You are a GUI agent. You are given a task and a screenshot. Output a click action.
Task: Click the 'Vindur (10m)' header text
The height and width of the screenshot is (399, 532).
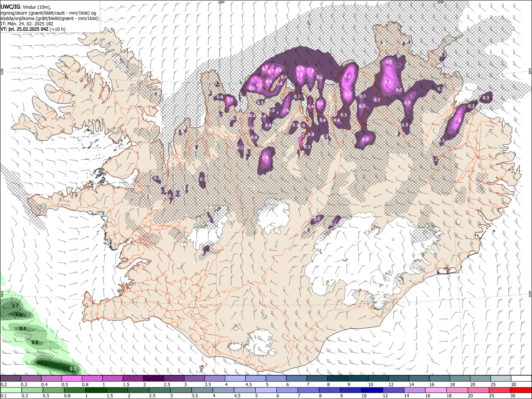coord(37,7)
